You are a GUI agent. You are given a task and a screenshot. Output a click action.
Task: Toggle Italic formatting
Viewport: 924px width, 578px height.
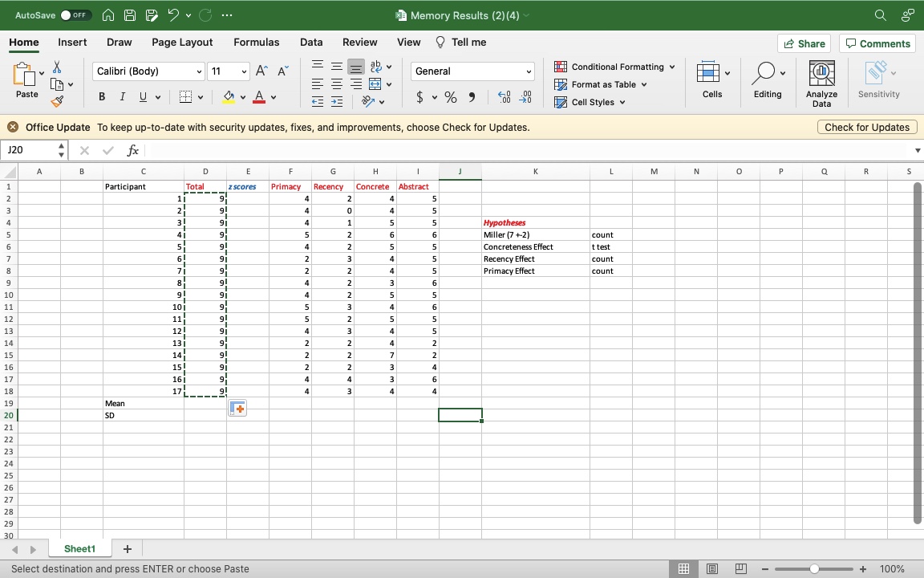pyautogui.click(x=122, y=96)
